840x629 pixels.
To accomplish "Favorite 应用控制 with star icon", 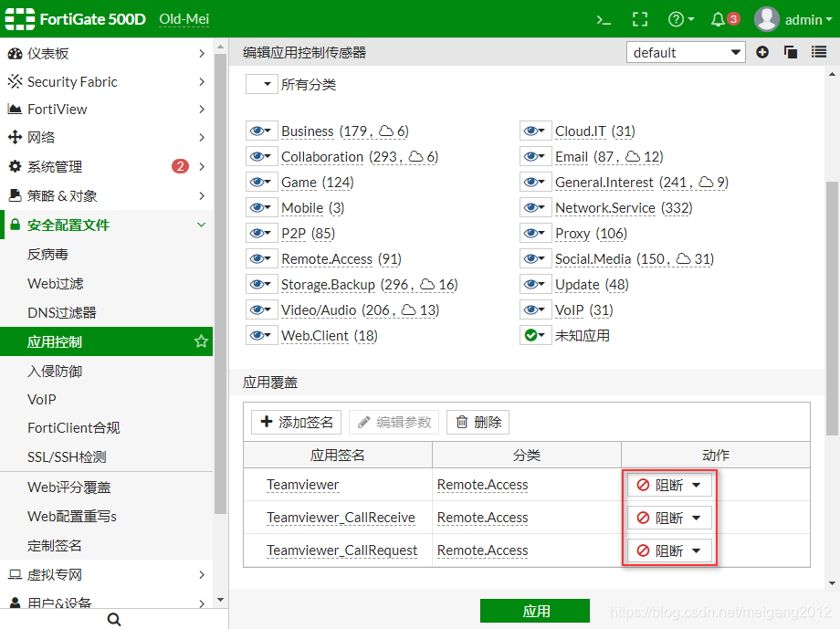I will [x=201, y=341].
